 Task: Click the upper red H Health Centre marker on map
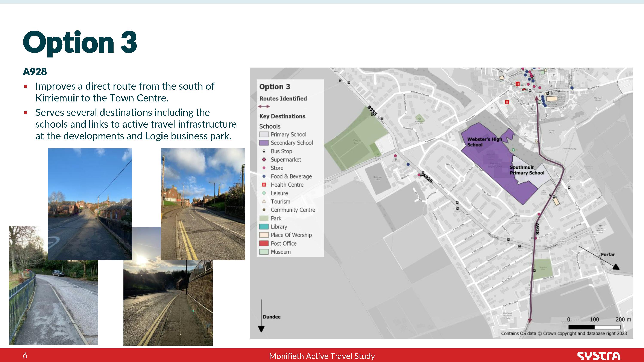point(518,84)
